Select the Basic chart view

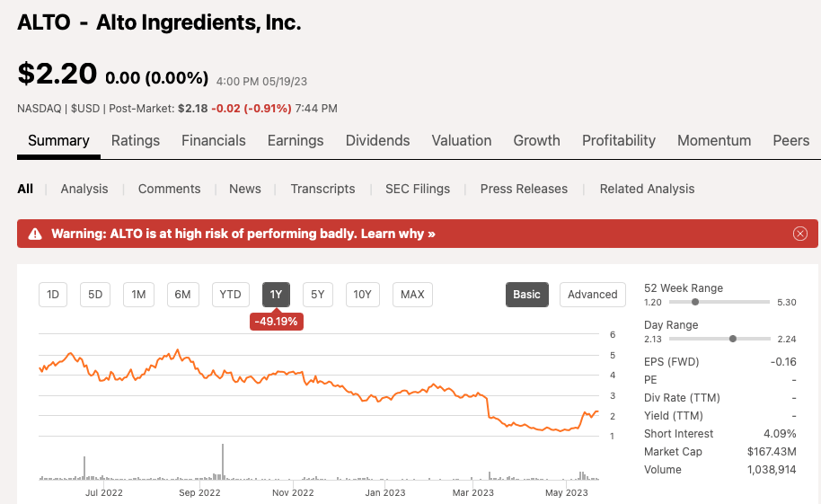526,295
